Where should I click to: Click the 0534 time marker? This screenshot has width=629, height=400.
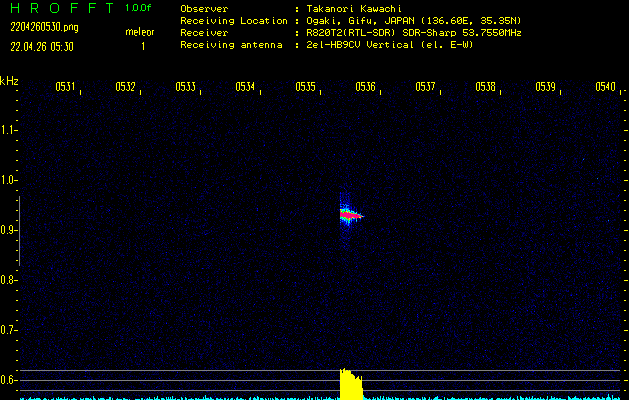245,87
